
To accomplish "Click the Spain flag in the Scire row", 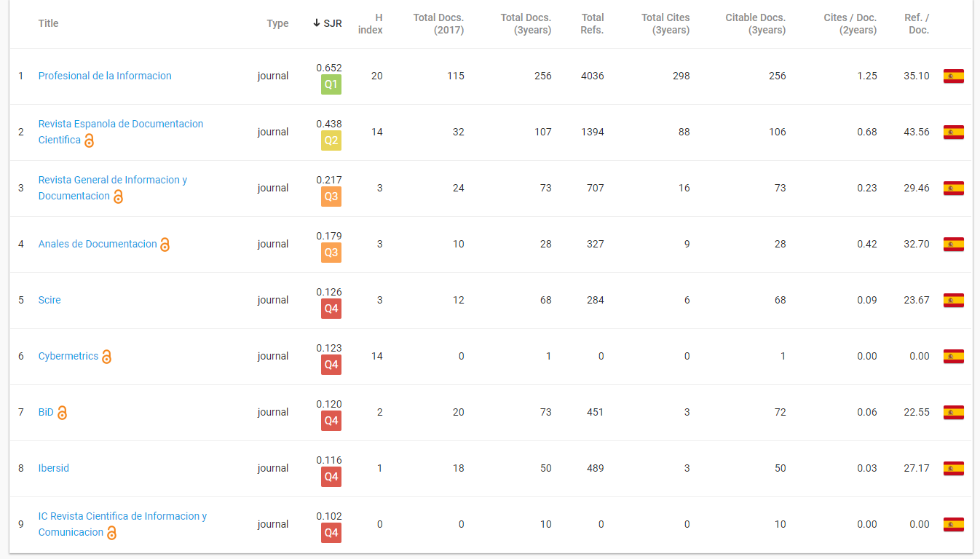I will [x=953, y=300].
